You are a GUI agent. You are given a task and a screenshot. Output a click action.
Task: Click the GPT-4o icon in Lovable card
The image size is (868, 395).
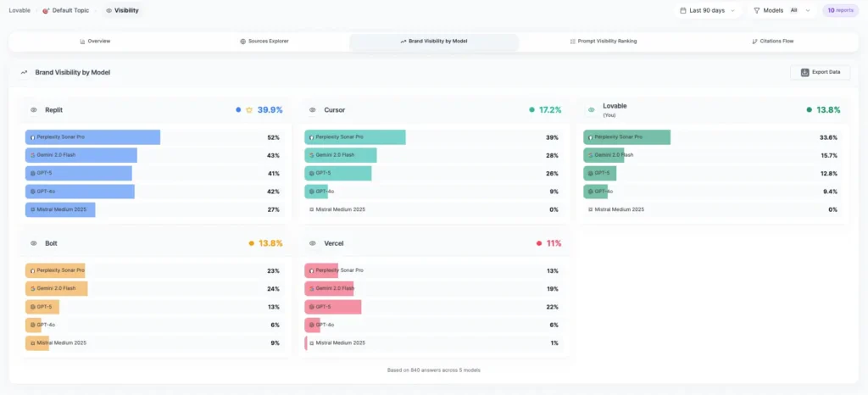pos(591,192)
